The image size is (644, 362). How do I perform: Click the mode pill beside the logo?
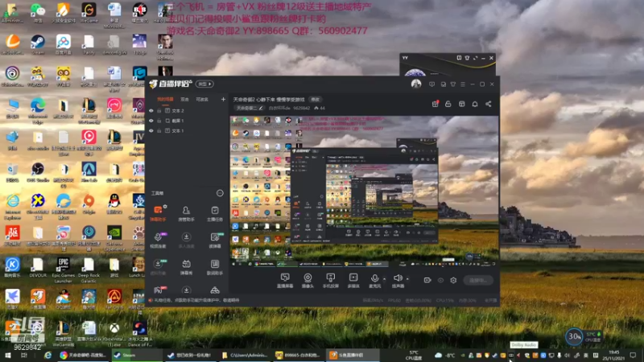204,84
